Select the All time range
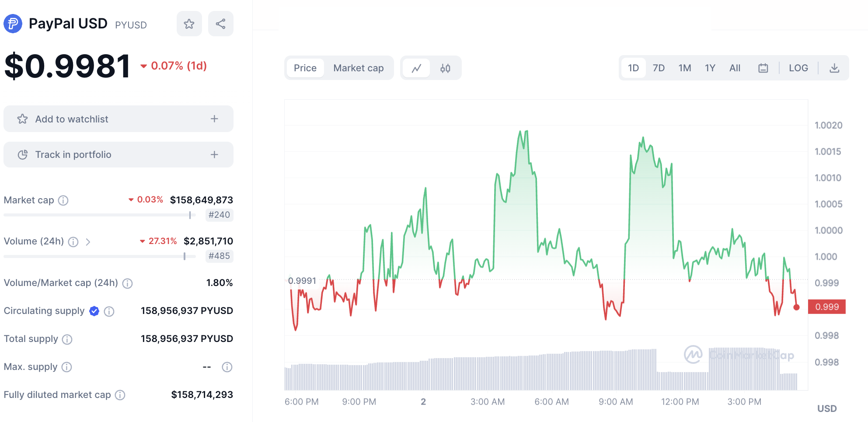This screenshot has width=868, height=422. 735,68
